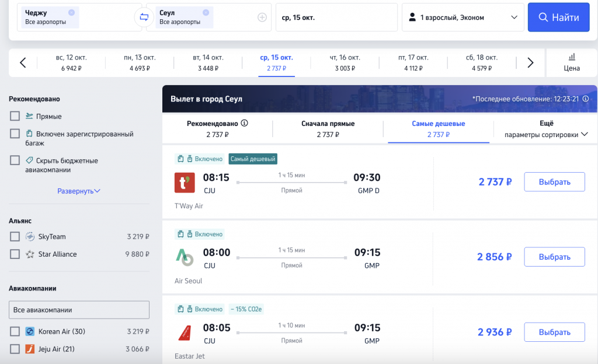Viewport: 598px width, 364px height.
Task: Click the Чеджу origin field
Action: tap(79, 17)
